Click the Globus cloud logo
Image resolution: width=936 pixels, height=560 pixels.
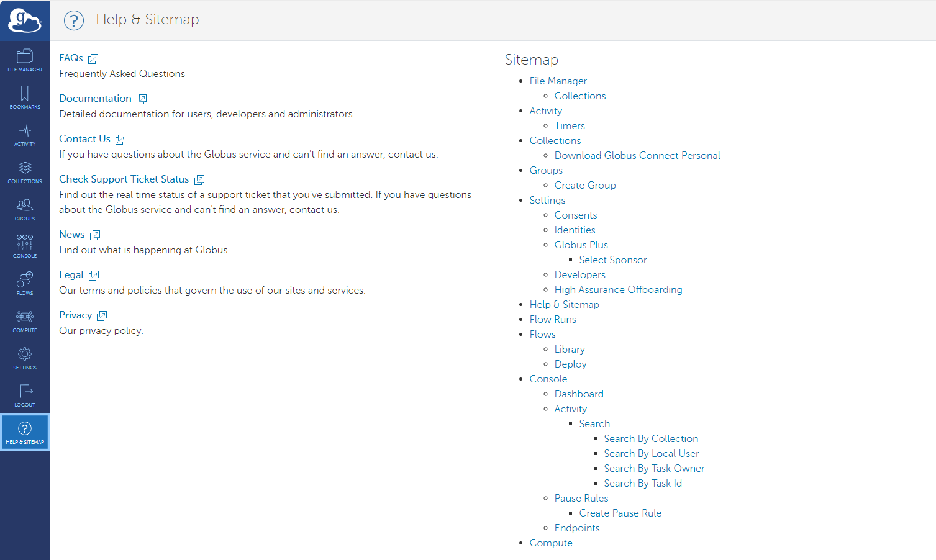(25, 20)
